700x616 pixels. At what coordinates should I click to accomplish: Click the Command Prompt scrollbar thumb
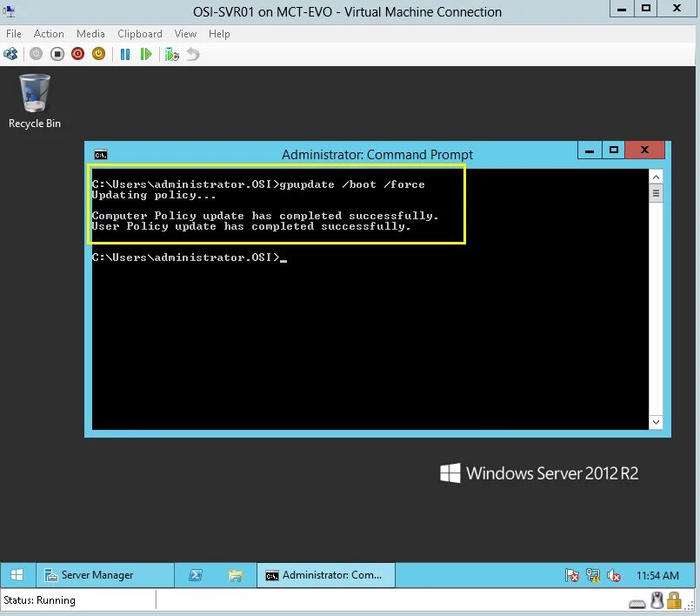click(x=656, y=193)
